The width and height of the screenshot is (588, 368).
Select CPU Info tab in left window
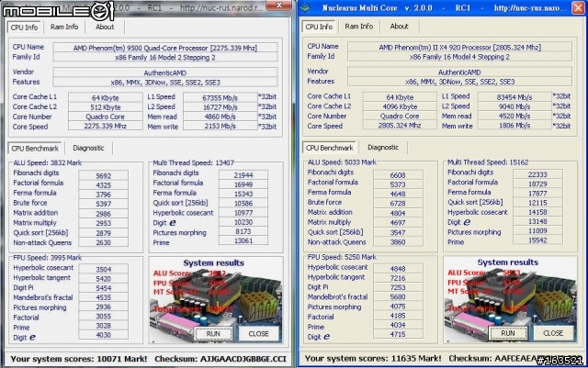tap(24, 28)
